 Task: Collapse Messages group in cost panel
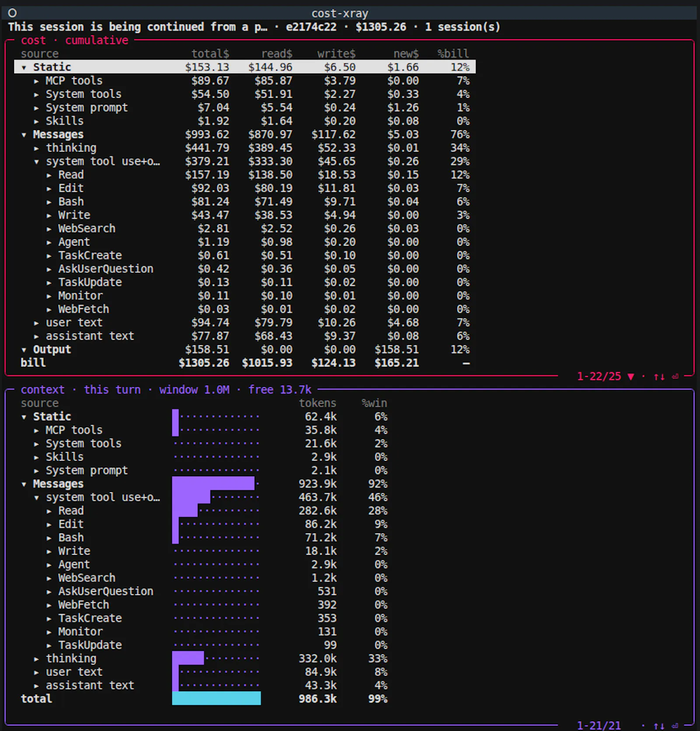24,135
